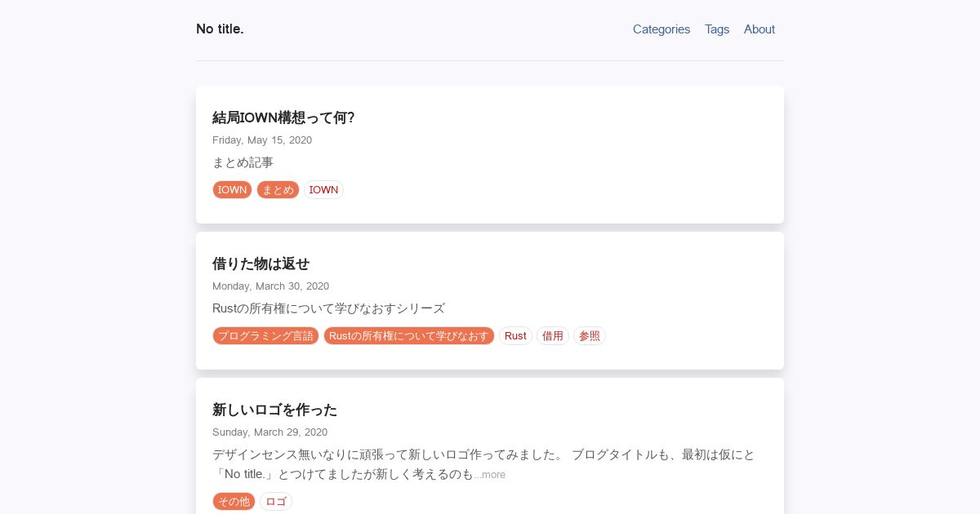Click the date 'Sunday, March 29, 2020'
This screenshot has width=980, height=514.
[269, 432]
